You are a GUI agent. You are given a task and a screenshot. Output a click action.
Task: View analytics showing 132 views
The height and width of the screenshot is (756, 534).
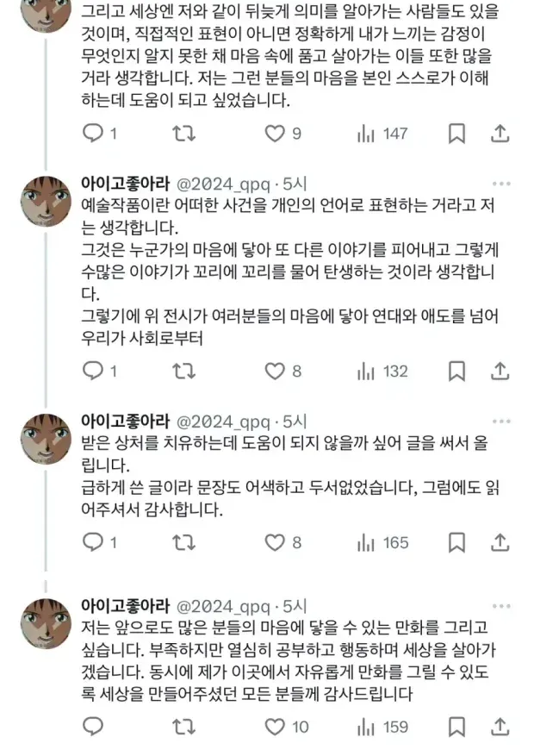(x=382, y=371)
